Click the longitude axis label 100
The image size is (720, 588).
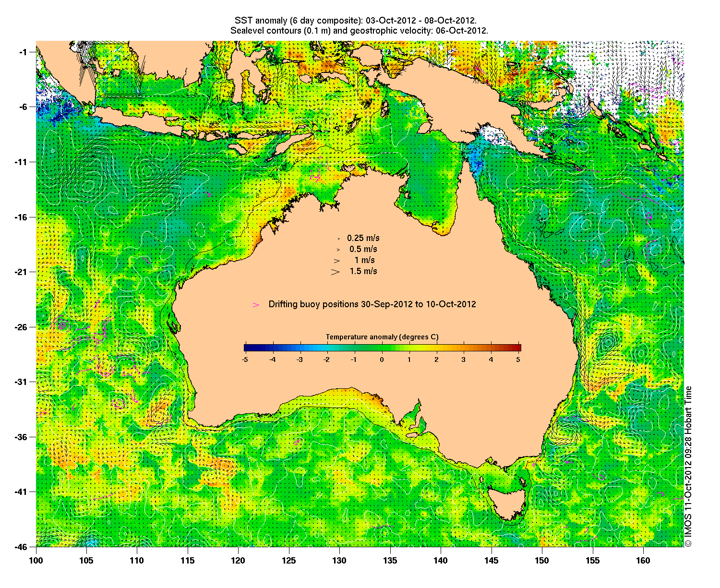click(36, 560)
